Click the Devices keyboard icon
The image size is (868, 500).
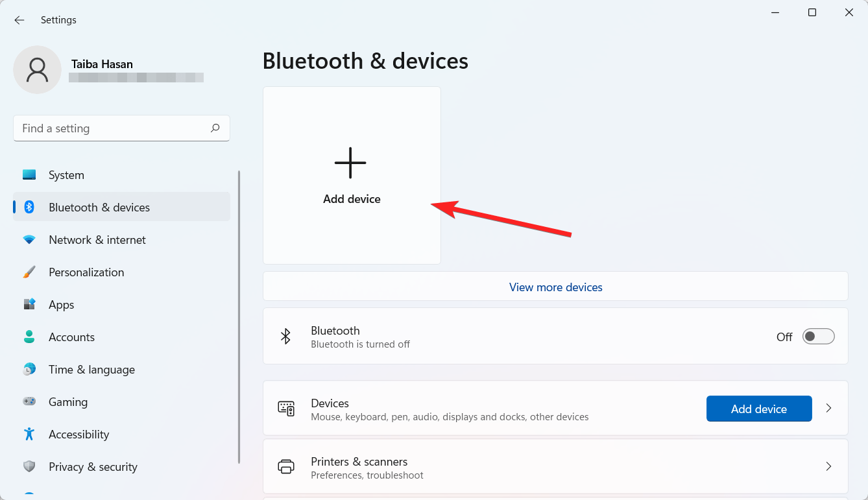coord(286,409)
